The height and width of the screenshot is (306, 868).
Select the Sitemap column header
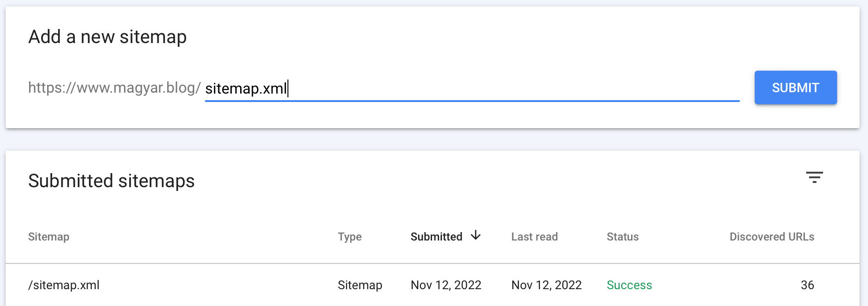coord(49,236)
